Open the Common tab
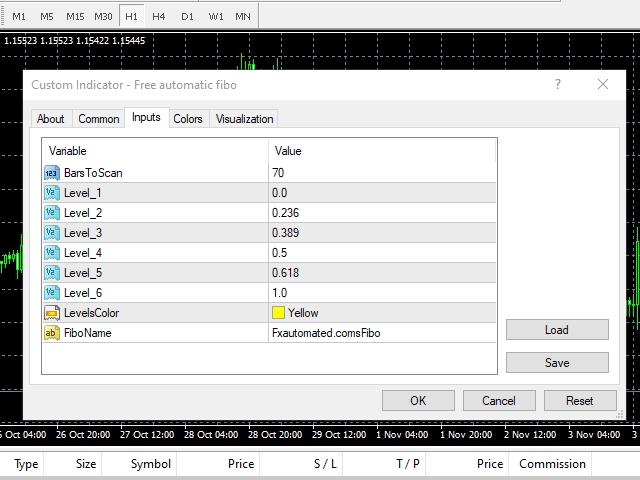The image size is (640, 480). [99, 119]
